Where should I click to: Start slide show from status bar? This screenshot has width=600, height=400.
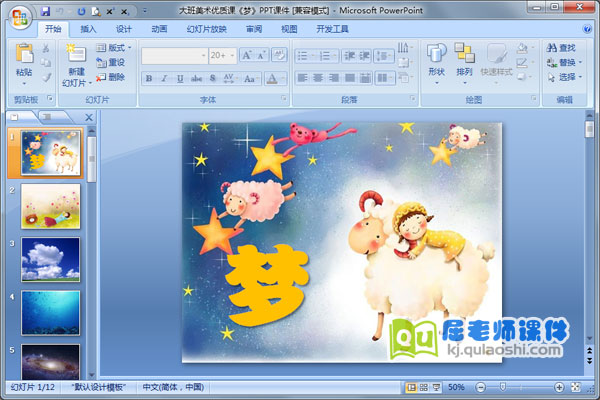pyautogui.click(x=436, y=387)
